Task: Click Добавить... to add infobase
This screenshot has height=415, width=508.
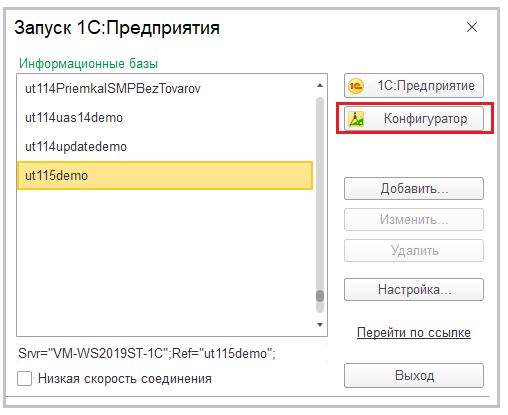Action: coord(414,189)
